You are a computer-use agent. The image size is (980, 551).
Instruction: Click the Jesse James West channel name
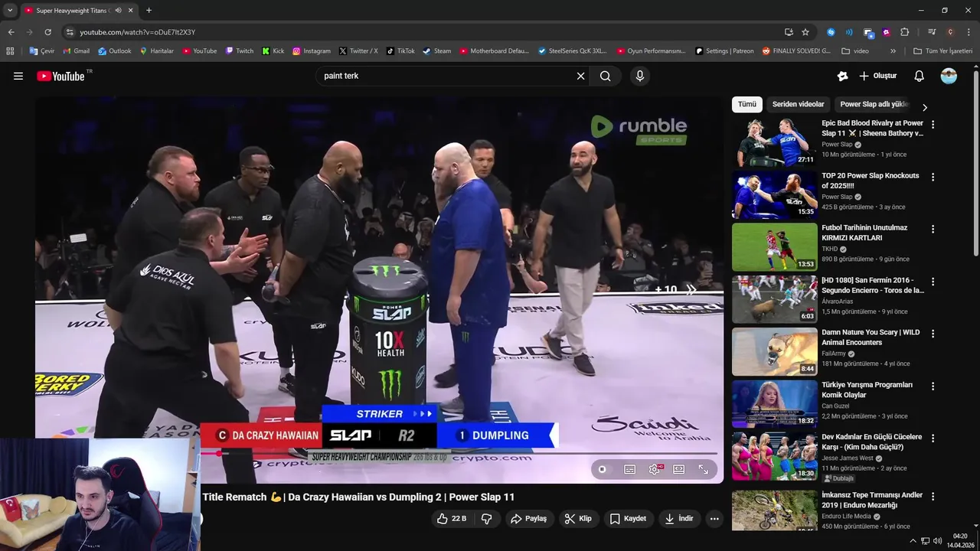848,458
